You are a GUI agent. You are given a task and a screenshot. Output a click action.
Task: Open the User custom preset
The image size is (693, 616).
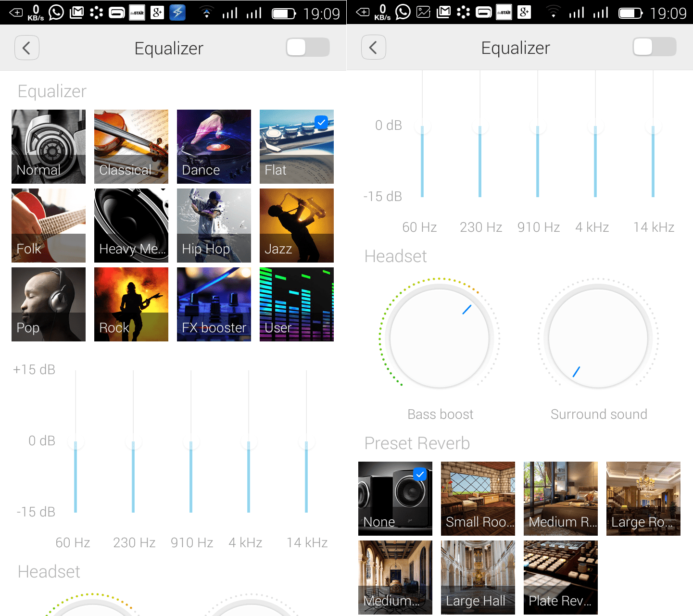pyautogui.click(x=297, y=304)
